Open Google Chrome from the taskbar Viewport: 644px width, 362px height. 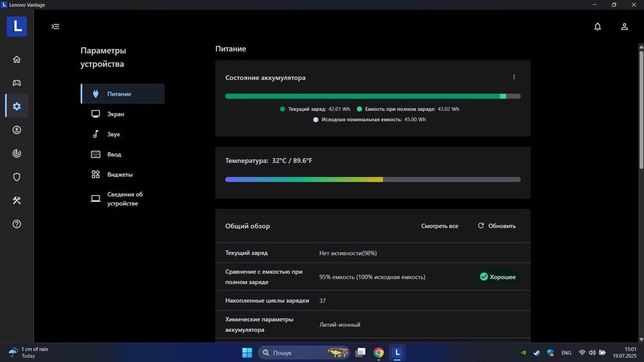[379, 352]
